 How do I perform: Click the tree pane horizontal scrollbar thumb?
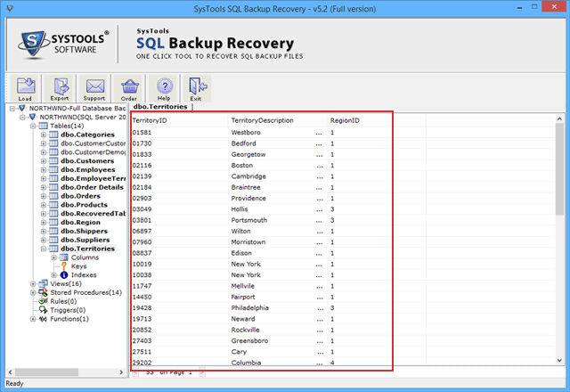tap(46, 372)
